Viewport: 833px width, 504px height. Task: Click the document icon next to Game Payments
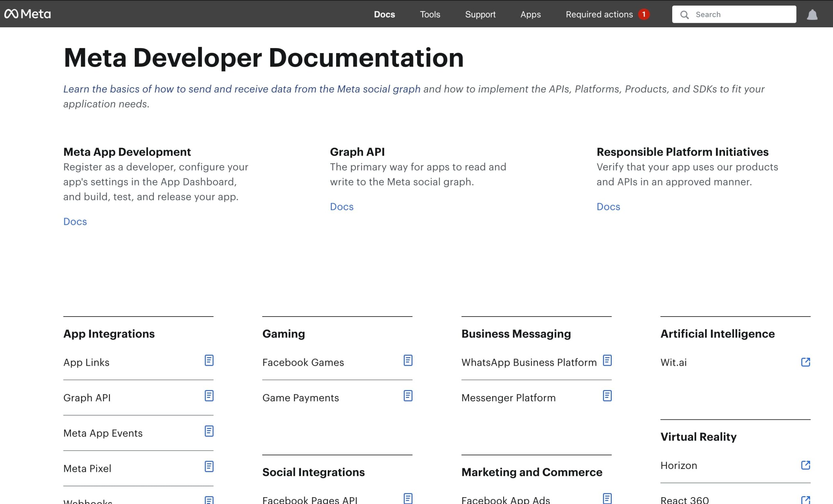pyautogui.click(x=408, y=396)
